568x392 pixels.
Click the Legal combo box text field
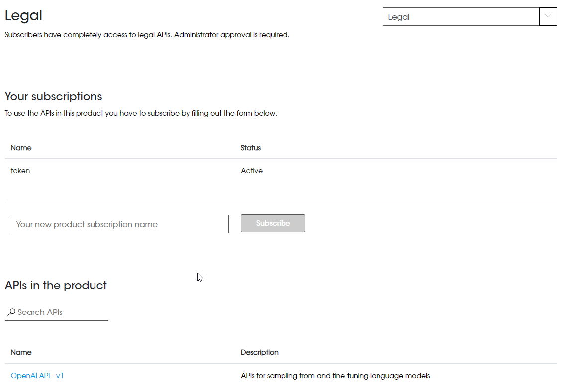click(461, 17)
